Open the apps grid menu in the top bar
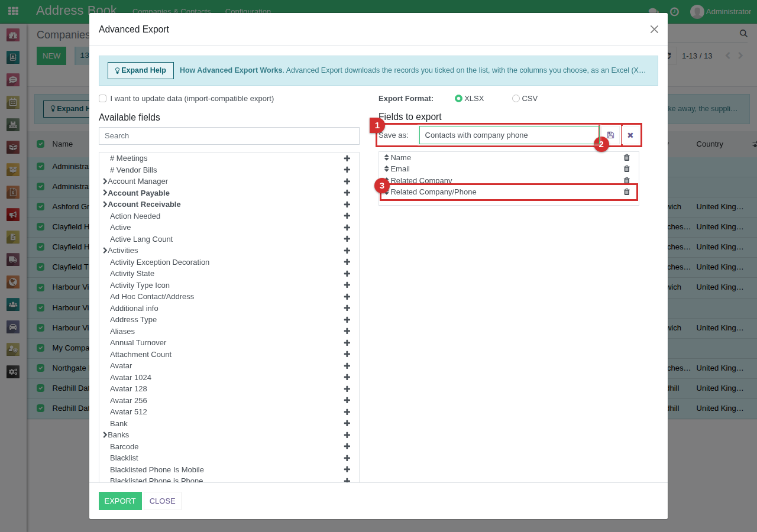The height and width of the screenshot is (532, 757). tap(13, 11)
